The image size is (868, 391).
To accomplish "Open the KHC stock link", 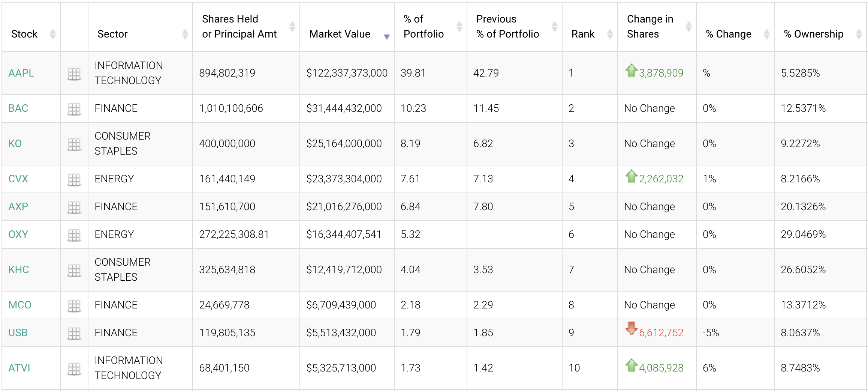I will coord(19,269).
